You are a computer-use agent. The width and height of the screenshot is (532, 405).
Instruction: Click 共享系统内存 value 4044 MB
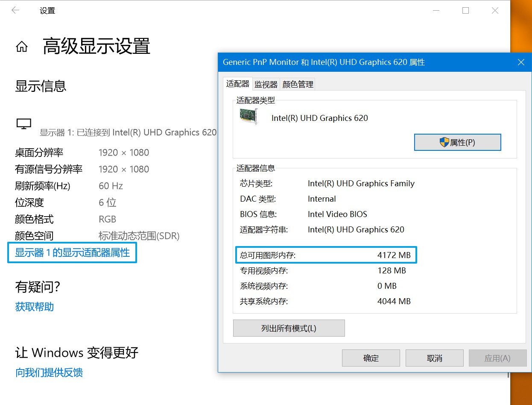click(x=394, y=302)
